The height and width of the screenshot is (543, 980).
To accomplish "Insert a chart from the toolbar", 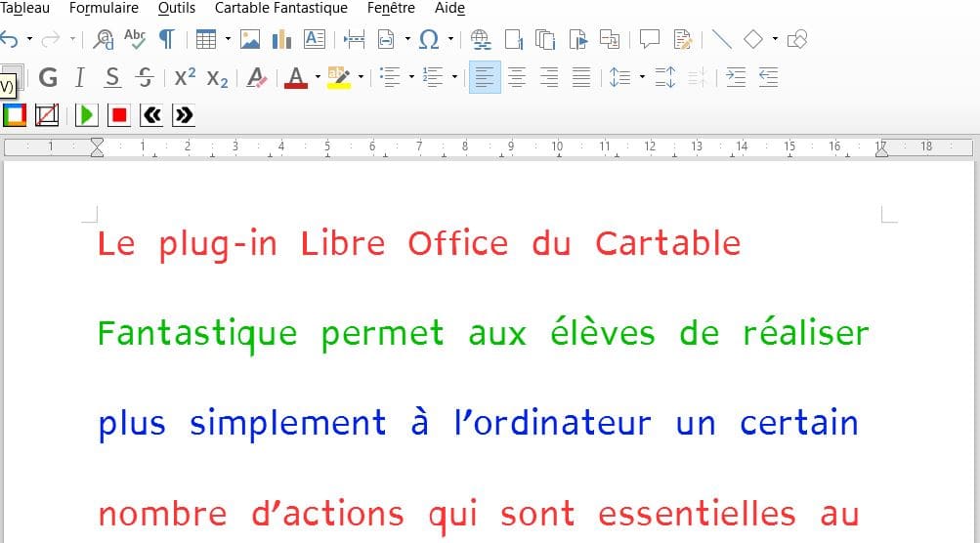I will pos(282,39).
